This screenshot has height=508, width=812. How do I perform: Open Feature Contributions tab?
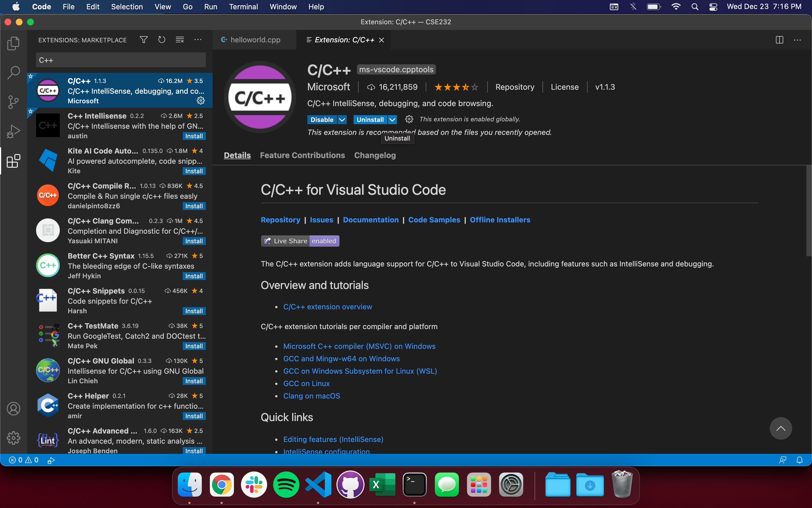[x=302, y=155]
